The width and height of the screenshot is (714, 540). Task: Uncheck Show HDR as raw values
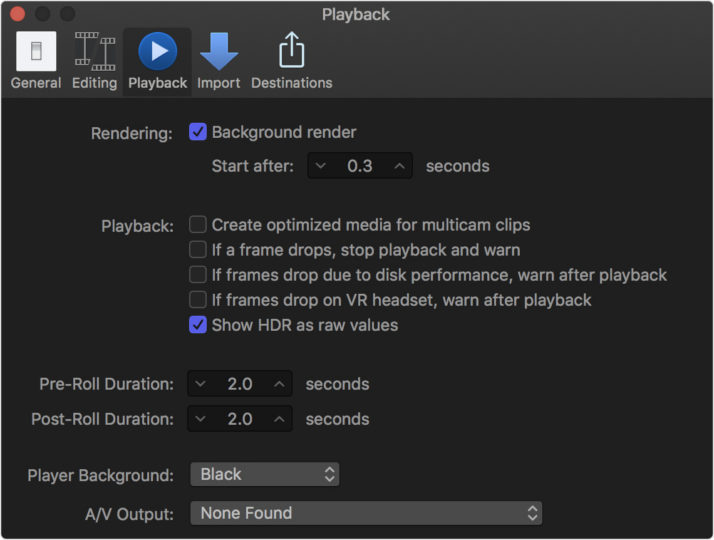(x=198, y=325)
